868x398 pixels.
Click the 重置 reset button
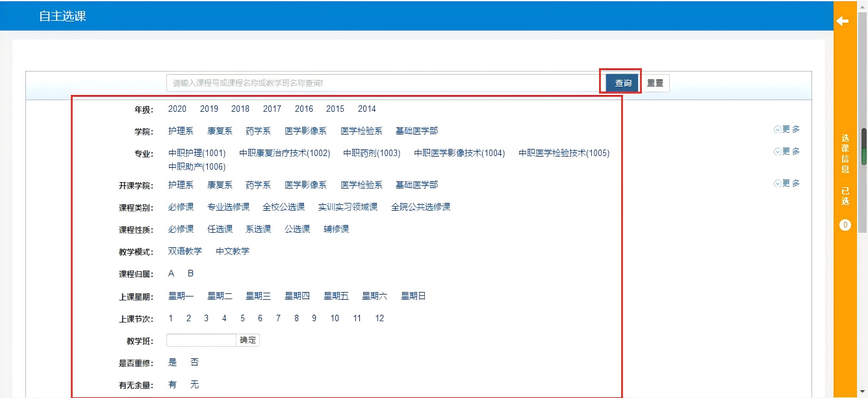(x=656, y=83)
